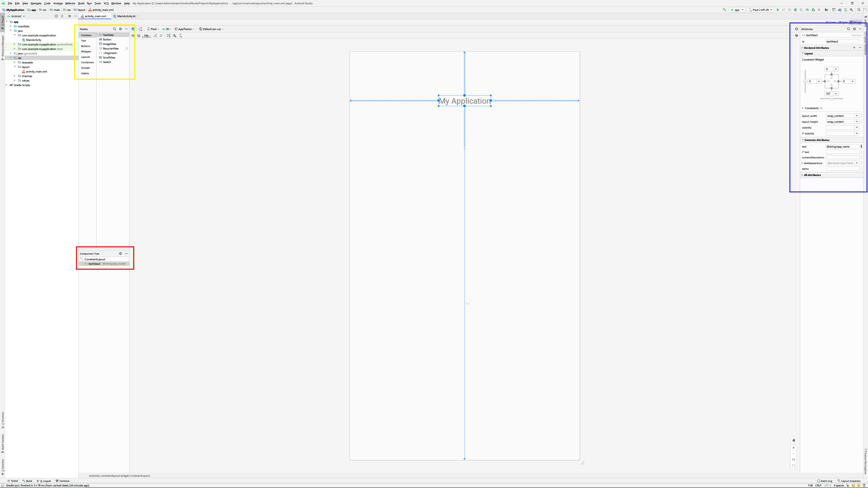
Task: Open the Pixel 2 API 29 device dropdown
Action: [x=760, y=10]
